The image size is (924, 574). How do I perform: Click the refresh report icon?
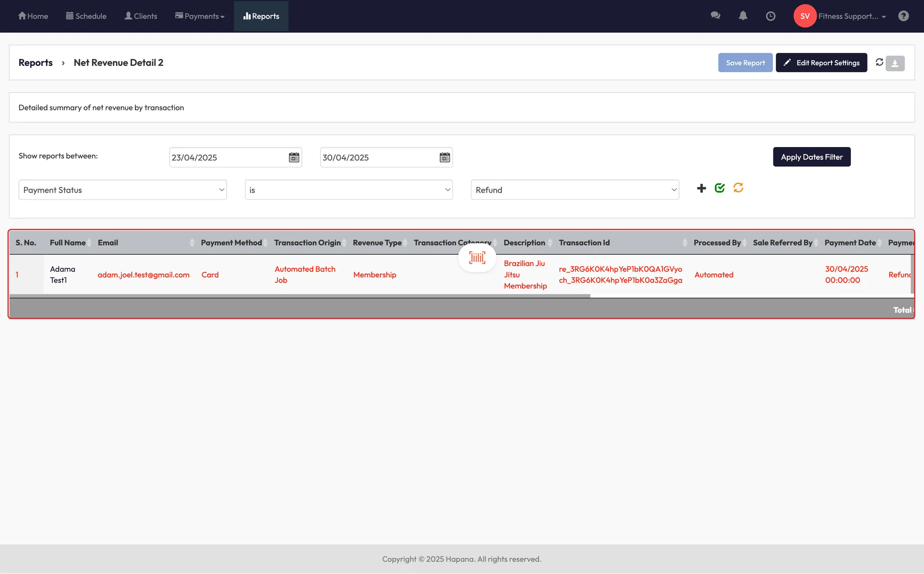point(879,62)
